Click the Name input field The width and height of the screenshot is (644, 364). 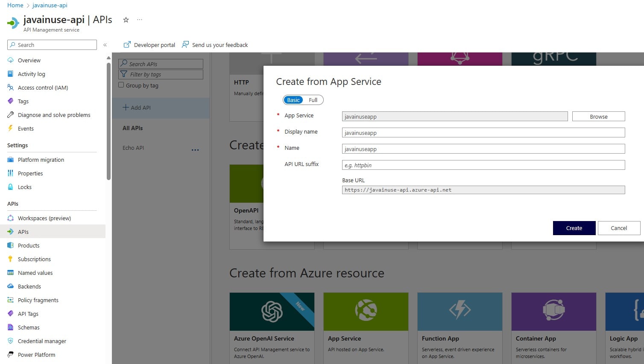483,149
